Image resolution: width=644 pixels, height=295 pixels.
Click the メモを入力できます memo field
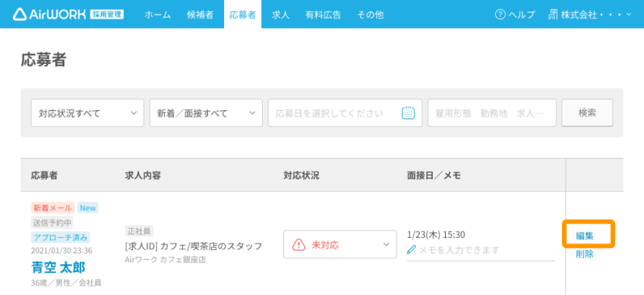481,249
